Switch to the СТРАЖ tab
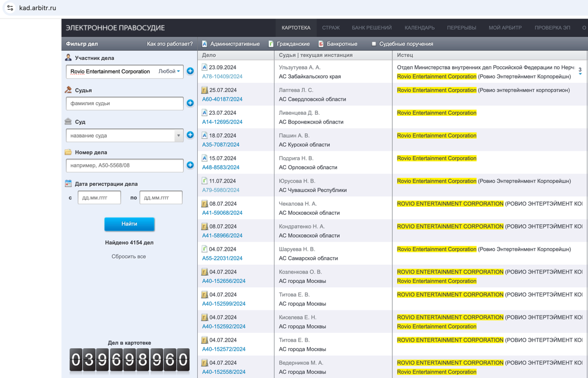588x378 pixels. click(331, 28)
